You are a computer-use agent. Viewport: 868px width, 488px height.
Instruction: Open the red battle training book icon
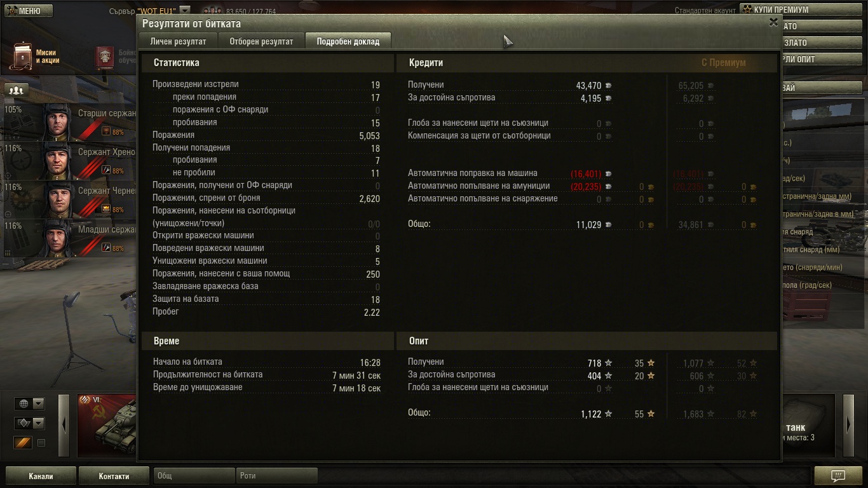coord(105,57)
